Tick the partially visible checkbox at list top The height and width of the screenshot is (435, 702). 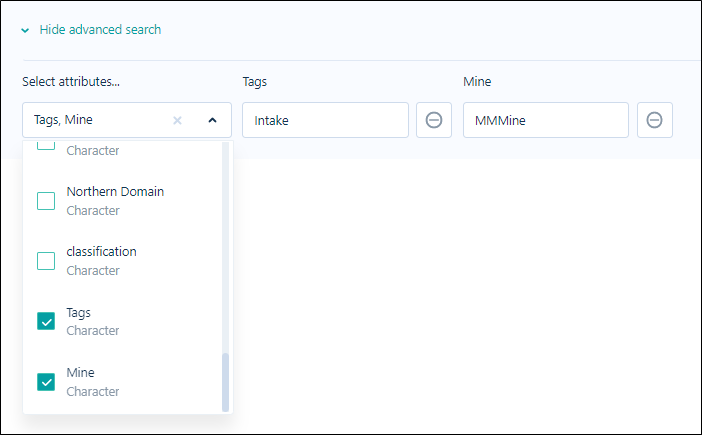pyautogui.click(x=46, y=145)
